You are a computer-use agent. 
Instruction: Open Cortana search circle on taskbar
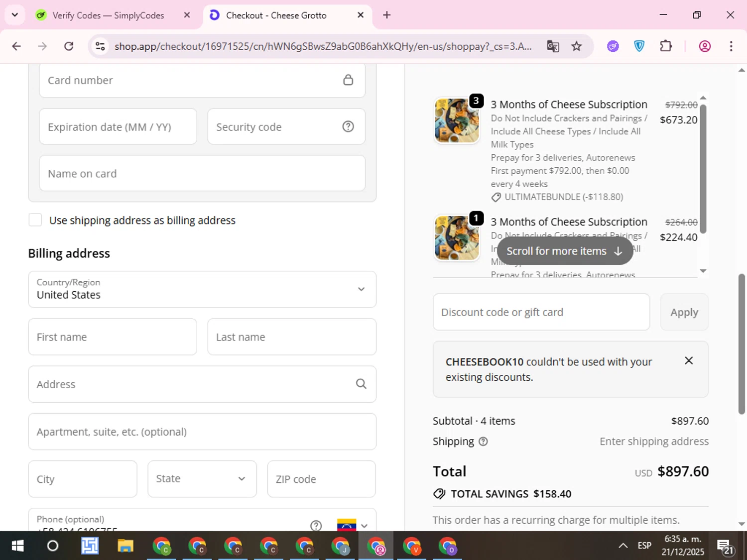point(52,546)
